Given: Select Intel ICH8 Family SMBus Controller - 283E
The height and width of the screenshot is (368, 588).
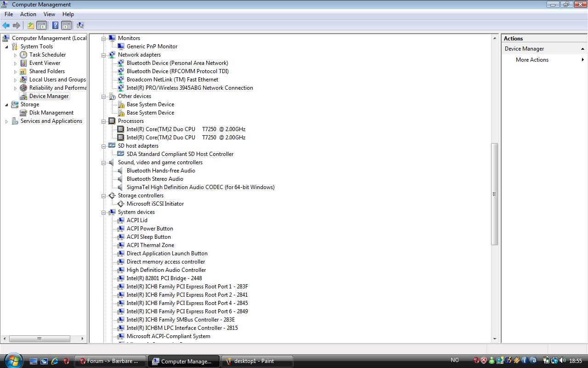Looking at the screenshot, I should 181,320.
